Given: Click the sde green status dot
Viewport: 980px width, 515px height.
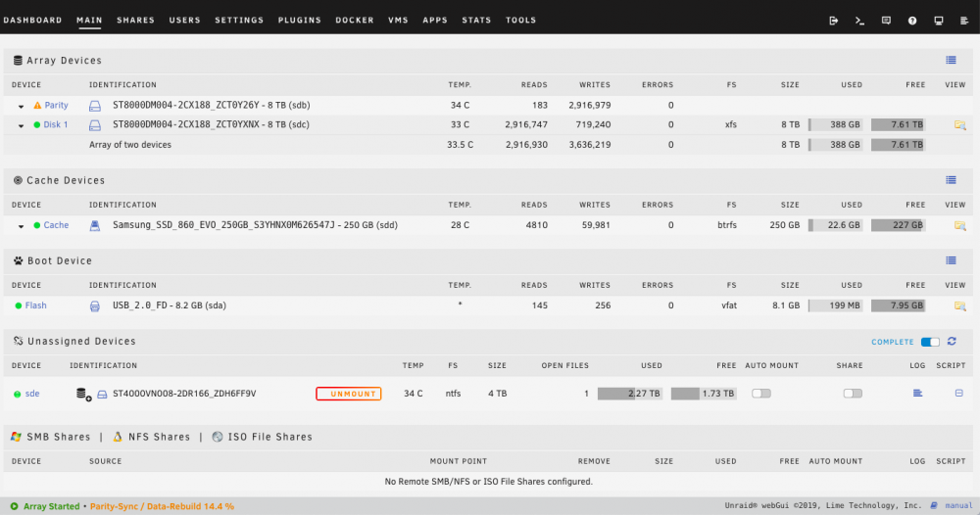Looking at the screenshot, I should pos(18,394).
